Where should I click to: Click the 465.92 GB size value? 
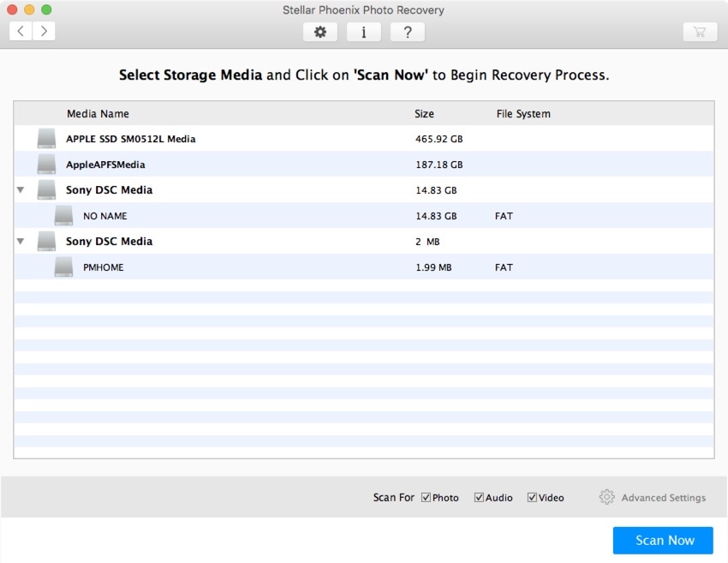(x=439, y=139)
